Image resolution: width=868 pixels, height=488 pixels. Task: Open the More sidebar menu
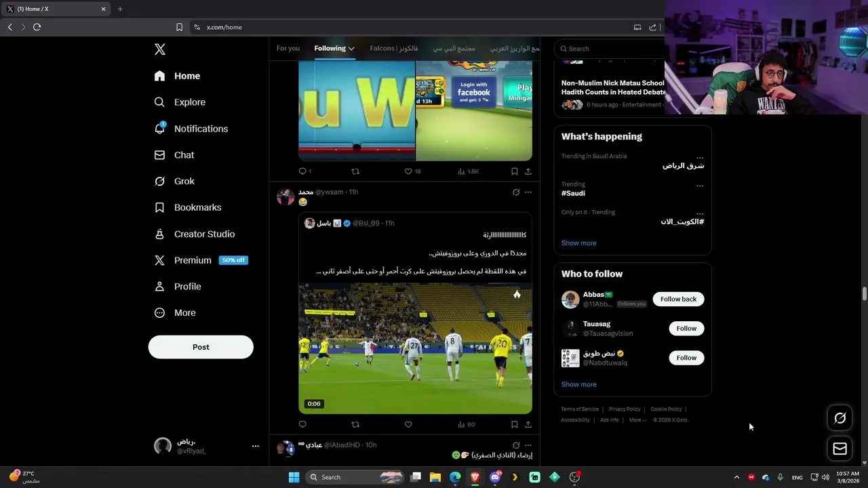click(x=175, y=313)
